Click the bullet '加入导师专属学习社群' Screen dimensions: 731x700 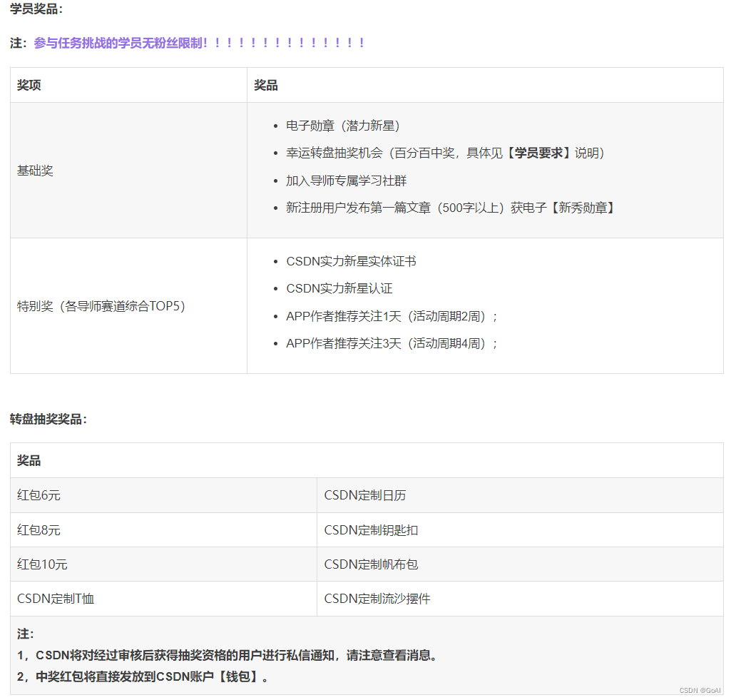pyautogui.click(x=347, y=181)
